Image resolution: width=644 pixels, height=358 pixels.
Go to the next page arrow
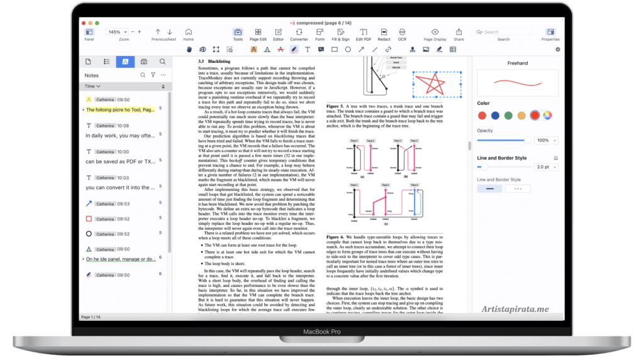click(170, 31)
